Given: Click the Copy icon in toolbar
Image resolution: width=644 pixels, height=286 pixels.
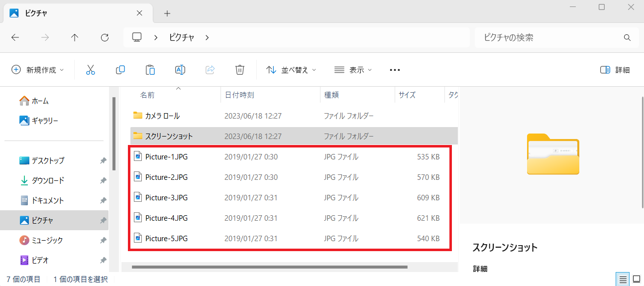Looking at the screenshot, I should click(x=120, y=70).
